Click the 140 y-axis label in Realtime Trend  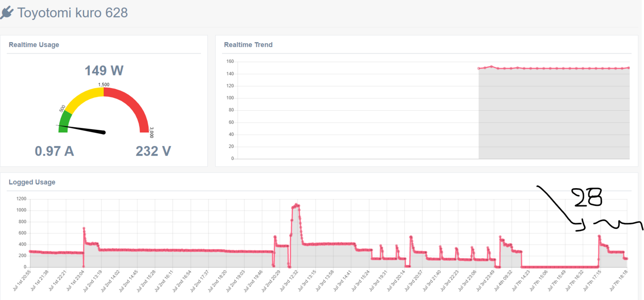tap(230, 74)
